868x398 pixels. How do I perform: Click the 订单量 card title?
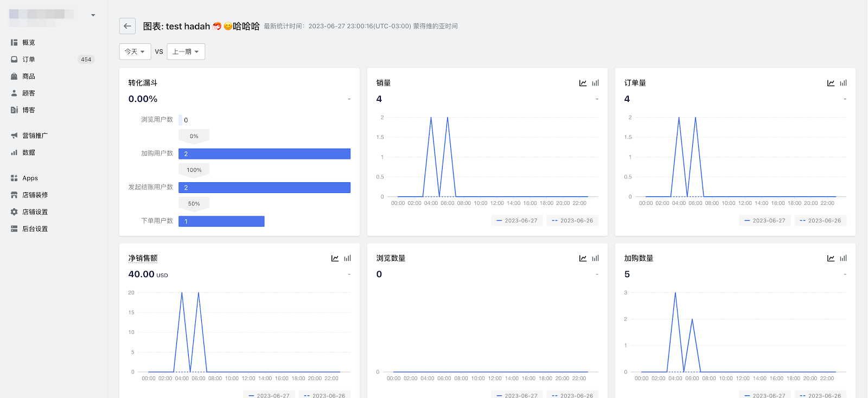click(x=635, y=83)
